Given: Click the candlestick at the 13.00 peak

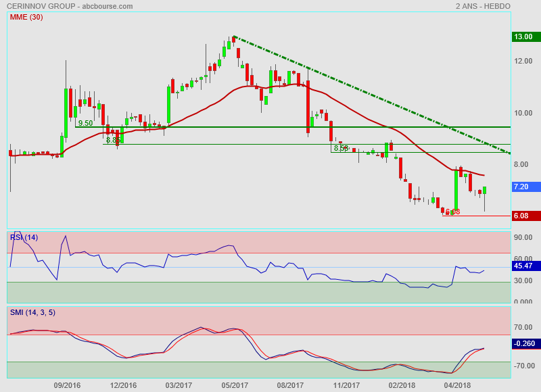Looking at the screenshot, I should pos(233,40).
